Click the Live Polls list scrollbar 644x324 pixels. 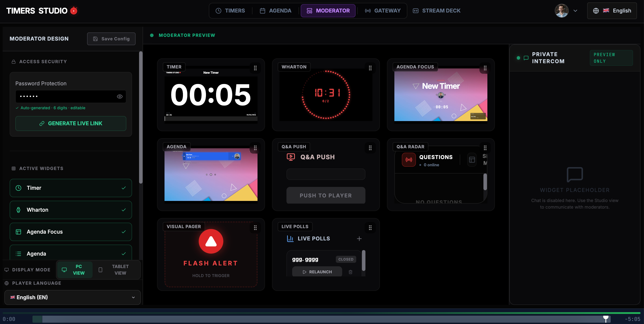[x=363, y=261]
